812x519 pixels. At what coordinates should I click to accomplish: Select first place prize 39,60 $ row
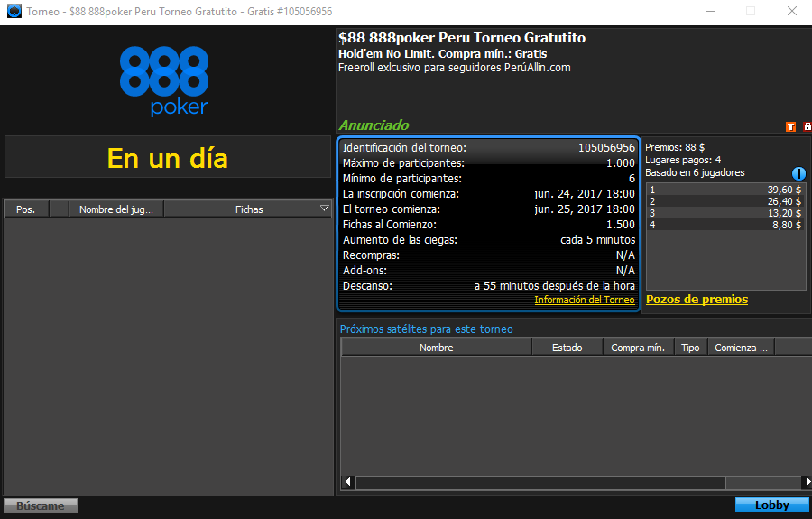pyautogui.click(x=725, y=190)
